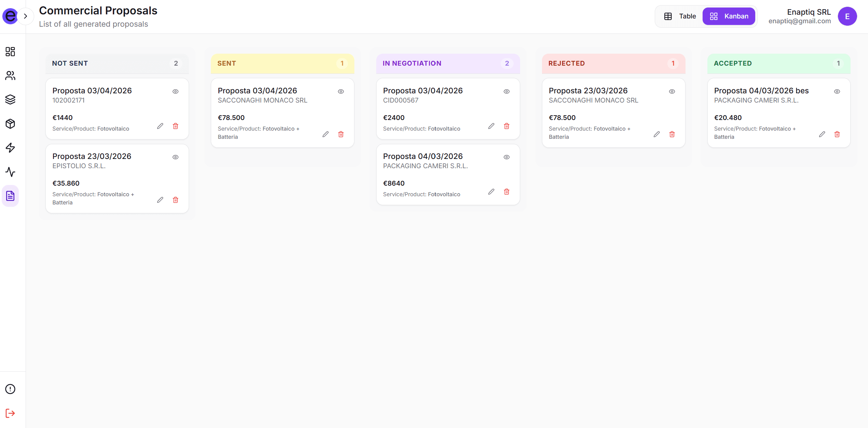This screenshot has width=868, height=428.
Task: Open the Enaptiq SRL profile avatar
Action: click(x=848, y=16)
